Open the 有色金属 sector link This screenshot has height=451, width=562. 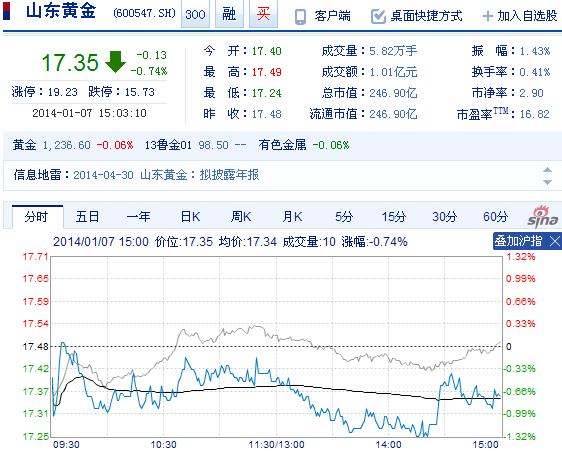point(282,145)
